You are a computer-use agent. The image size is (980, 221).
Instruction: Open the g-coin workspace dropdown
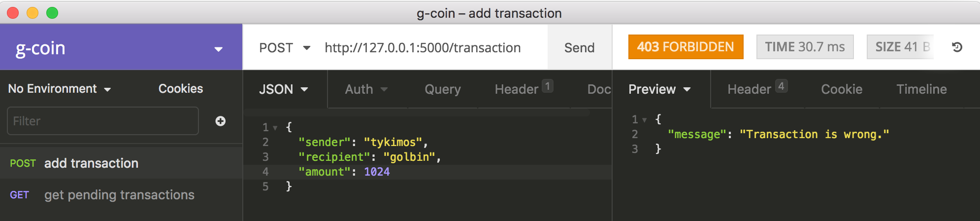[219, 49]
